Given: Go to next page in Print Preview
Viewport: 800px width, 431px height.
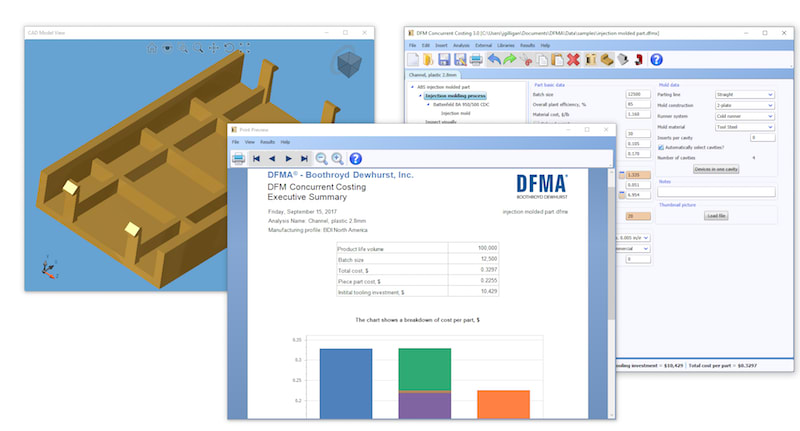Looking at the screenshot, I should [x=288, y=159].
